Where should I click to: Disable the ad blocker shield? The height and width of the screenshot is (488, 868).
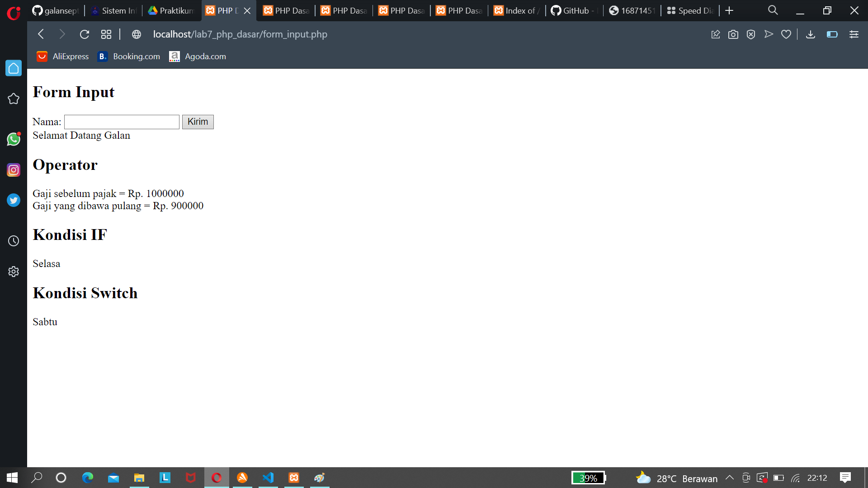(x=751, y=34)
